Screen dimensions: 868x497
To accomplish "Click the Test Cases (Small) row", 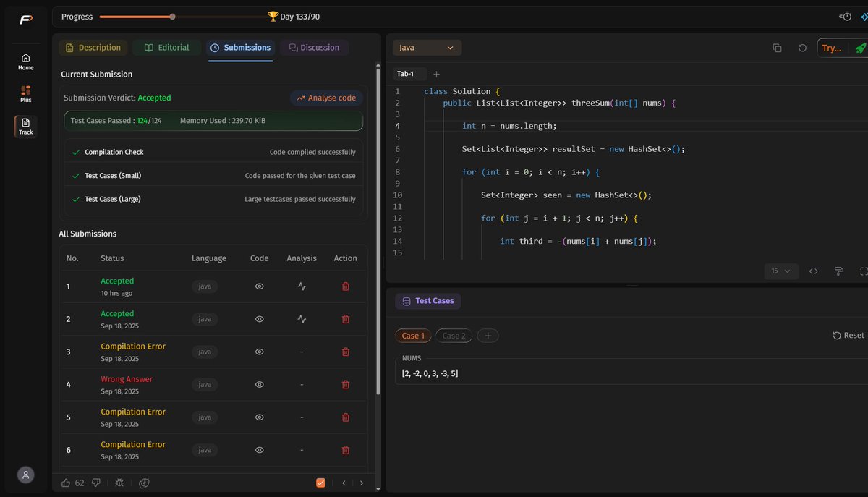I will click(x=213, y=176).
